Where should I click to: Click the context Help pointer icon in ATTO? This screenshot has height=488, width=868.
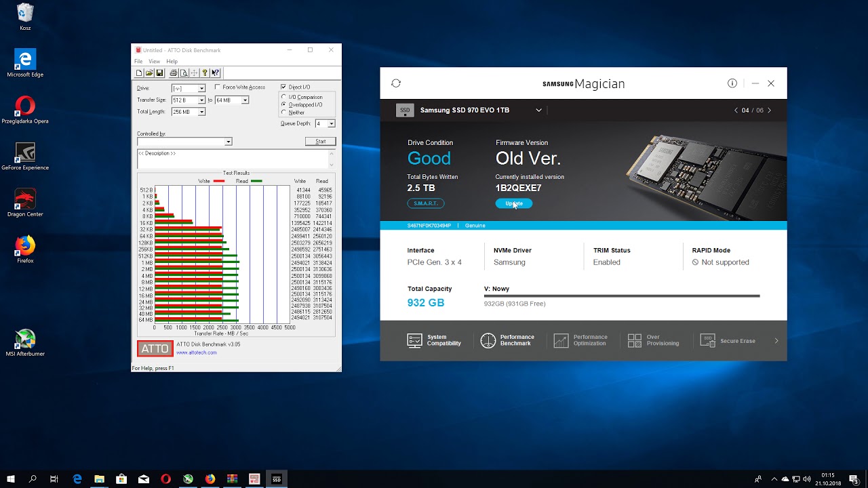[x=215, y=73]
